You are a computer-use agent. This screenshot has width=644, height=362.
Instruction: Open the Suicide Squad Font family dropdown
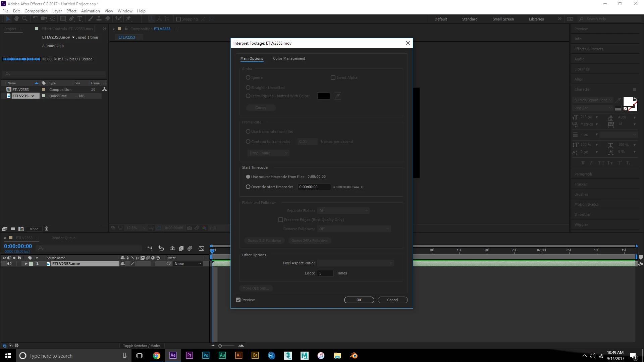point(593,100)
